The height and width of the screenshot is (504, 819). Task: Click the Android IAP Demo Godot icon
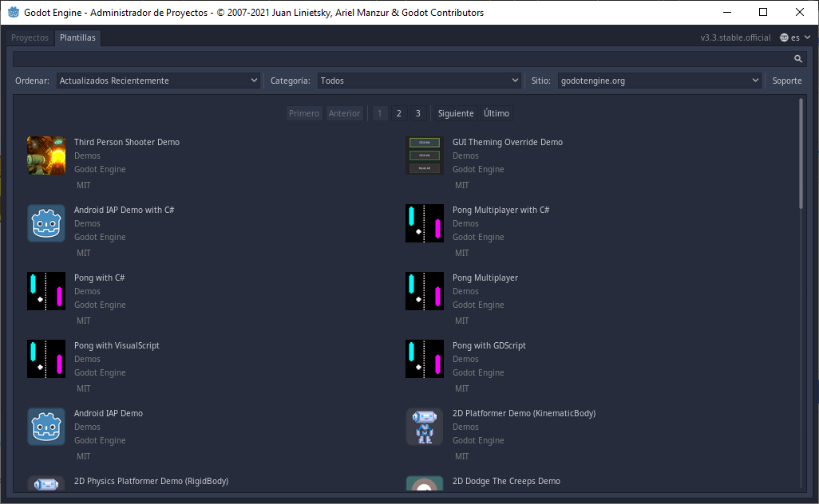tap(46, 427)
